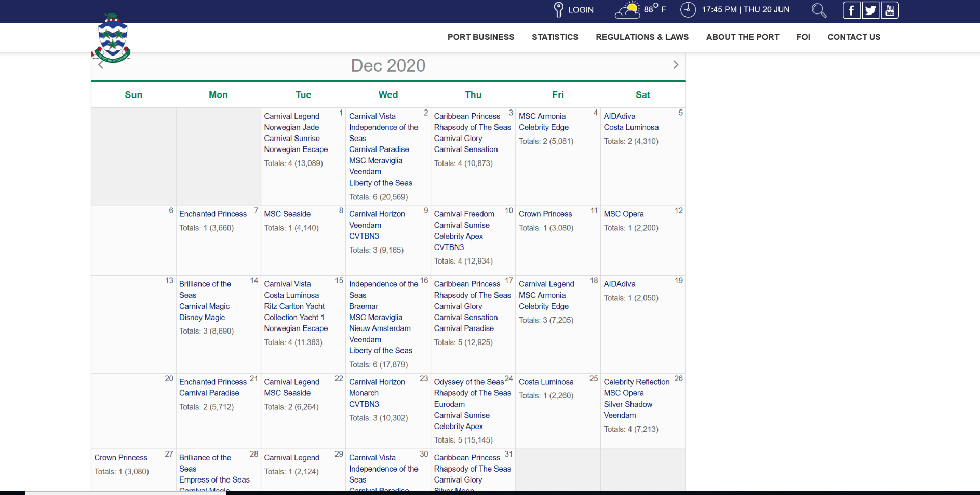Click the 88° F temperature text
This screenshot has height=495, width=980.
[x=655, y=9]
